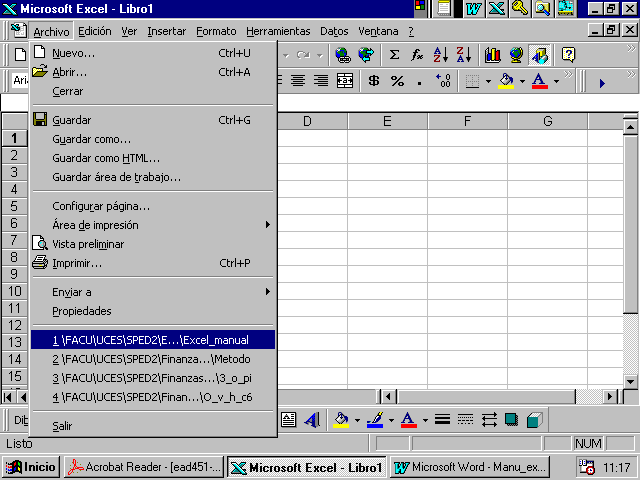Screen dimensions: 640x480
Task: Open the Formato menu
Action: (x=216, y=31)
